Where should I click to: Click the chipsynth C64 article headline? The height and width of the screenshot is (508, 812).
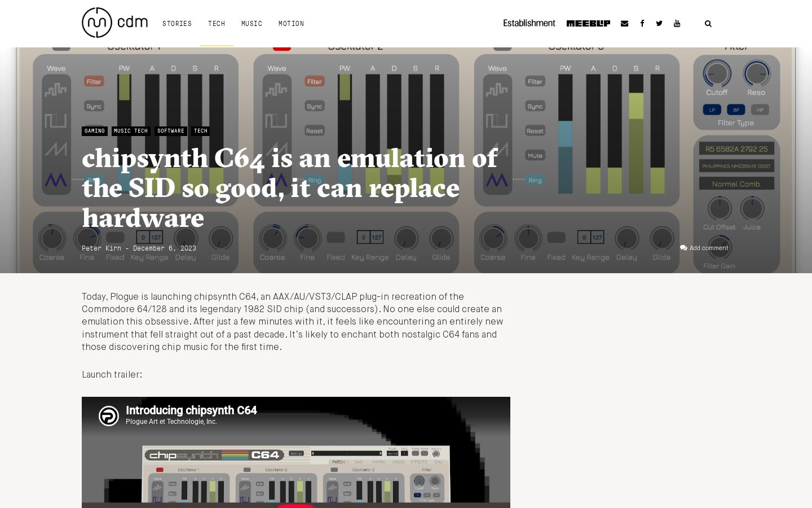coord(290,188)
